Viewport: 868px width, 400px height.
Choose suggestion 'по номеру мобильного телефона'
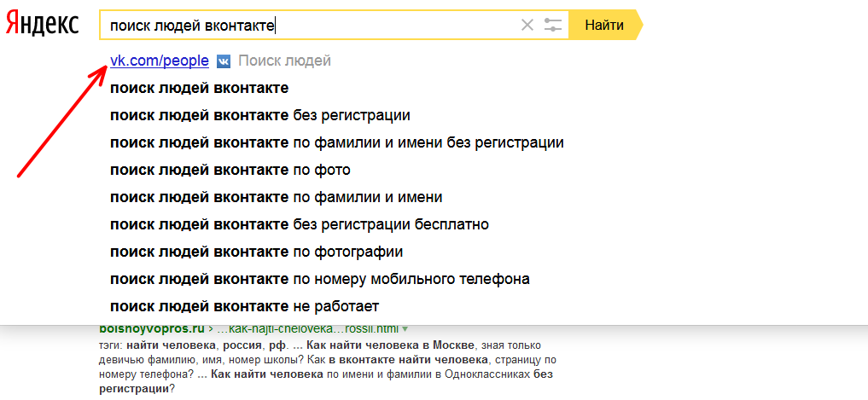320,279
